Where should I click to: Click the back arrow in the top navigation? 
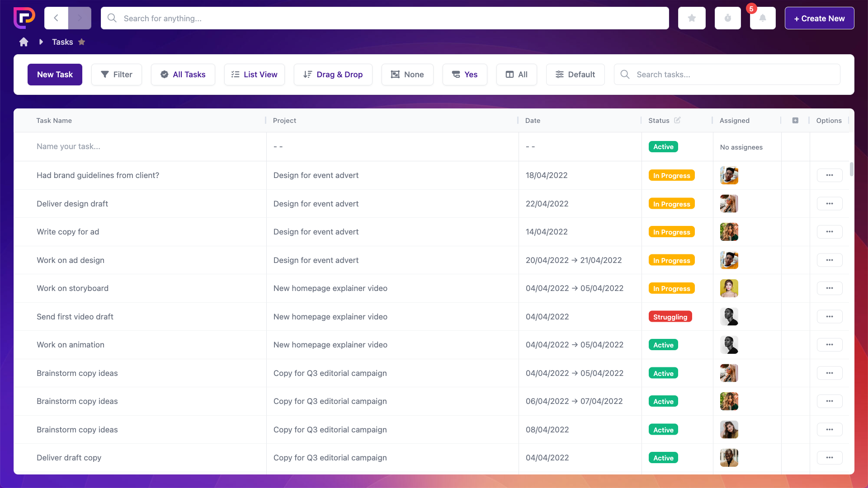[56, 18]
